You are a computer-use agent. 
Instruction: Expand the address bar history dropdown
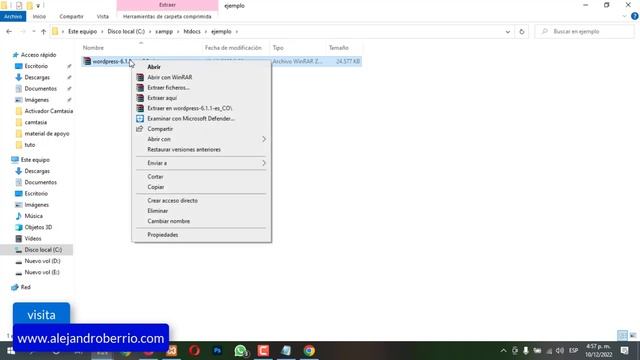(x=507, y=31)
